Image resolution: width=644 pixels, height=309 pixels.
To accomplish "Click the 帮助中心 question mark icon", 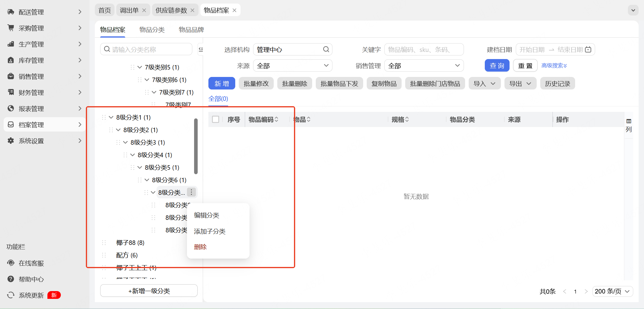I will coord(11,279).
